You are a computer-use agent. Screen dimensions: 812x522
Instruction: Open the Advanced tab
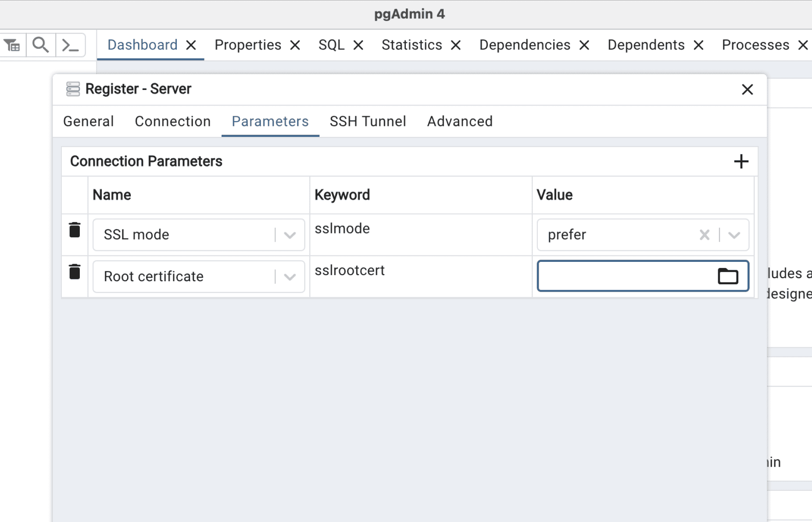[460, 122]
